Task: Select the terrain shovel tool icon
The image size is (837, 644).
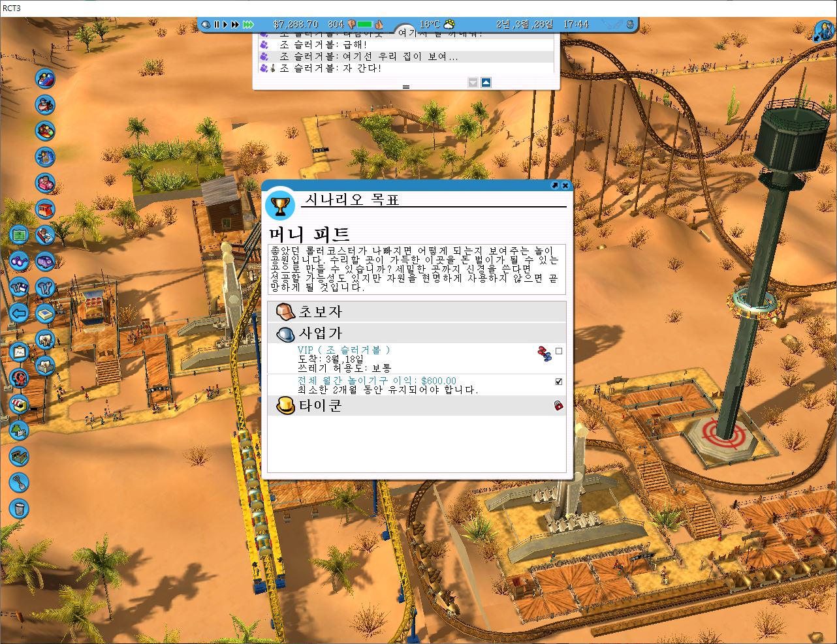Action: tap(19, 483)
